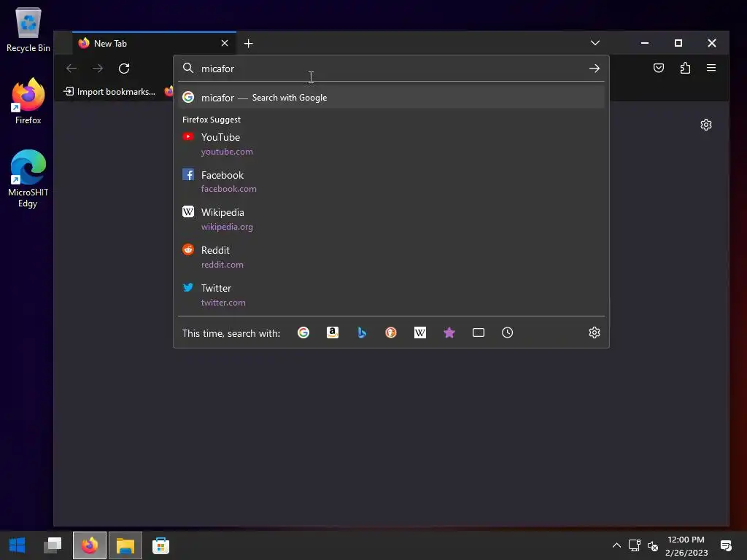Go forward to the next page

point(98,69)
